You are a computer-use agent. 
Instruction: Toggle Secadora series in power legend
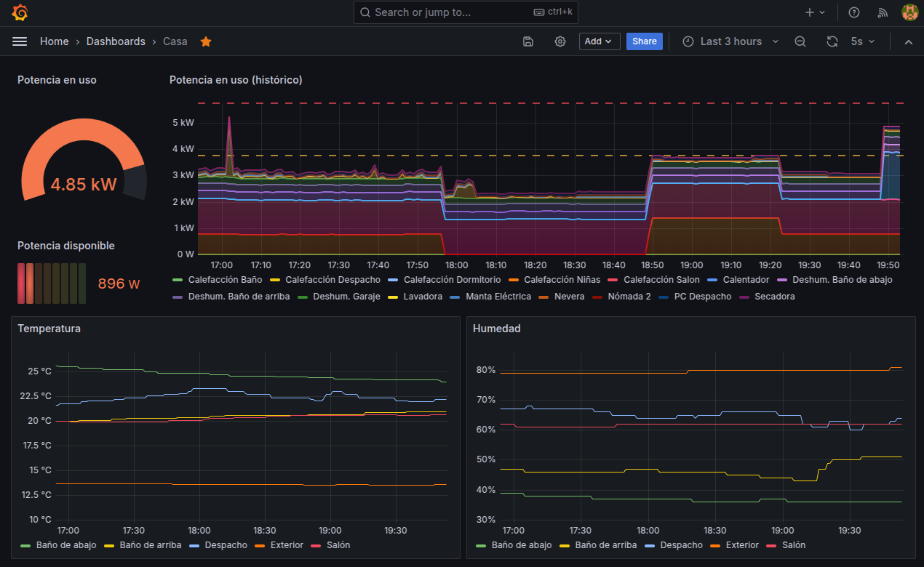(x=774, y=297)
